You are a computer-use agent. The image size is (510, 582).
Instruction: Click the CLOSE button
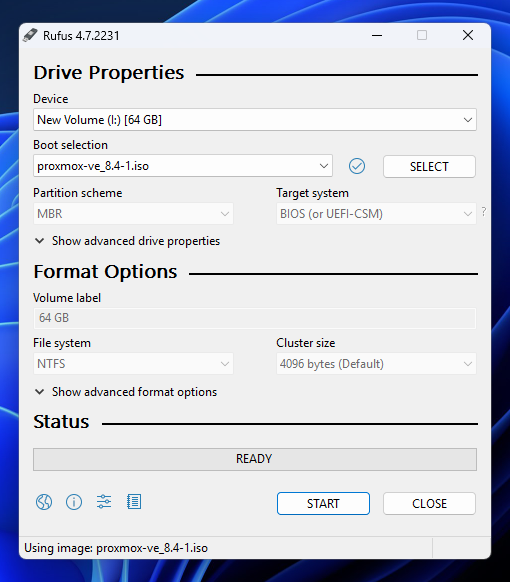(429, 503)
